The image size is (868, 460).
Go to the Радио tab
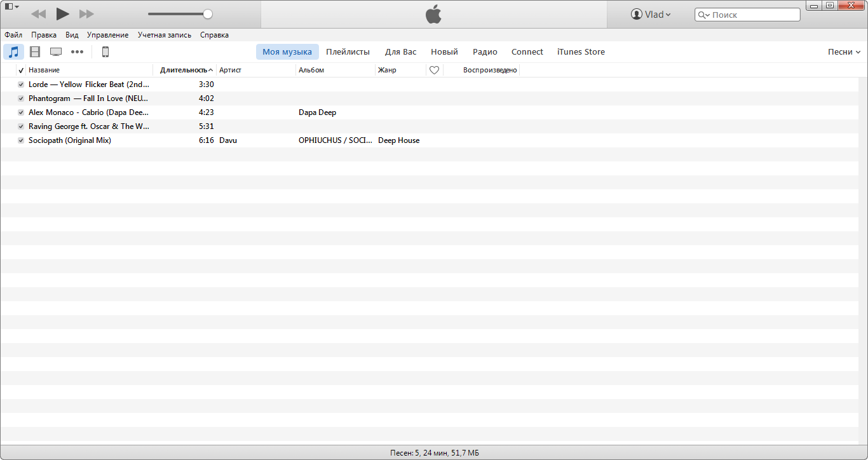[x=485, y=52]
